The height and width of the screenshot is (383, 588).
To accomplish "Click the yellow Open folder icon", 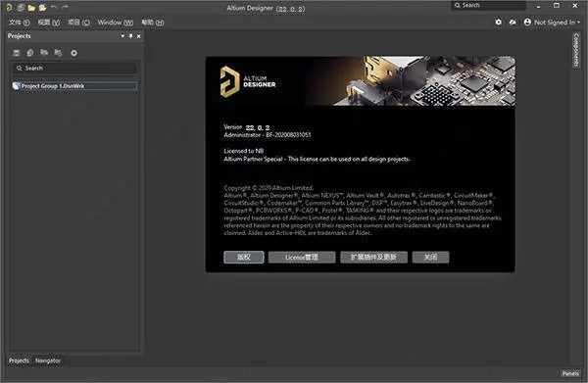I will (x=31, y=8).
